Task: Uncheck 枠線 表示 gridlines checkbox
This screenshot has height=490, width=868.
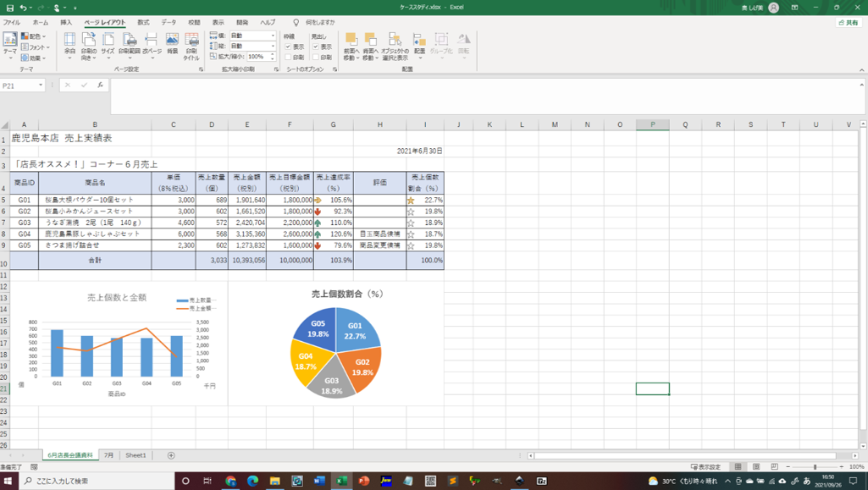Action: tap(289, 47)
